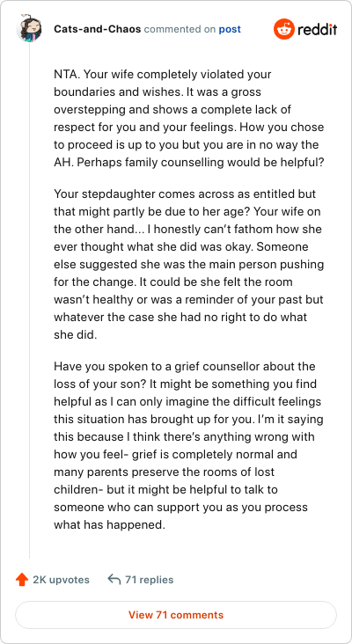Click the paragraph starting "Have you spoken"

click(x=189, y=446)
